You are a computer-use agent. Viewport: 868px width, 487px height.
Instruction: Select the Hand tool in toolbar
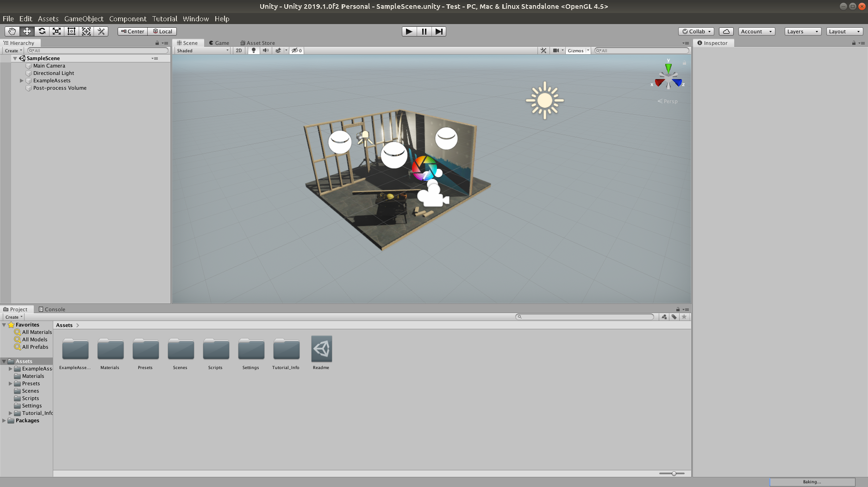[x=12, y=31]
